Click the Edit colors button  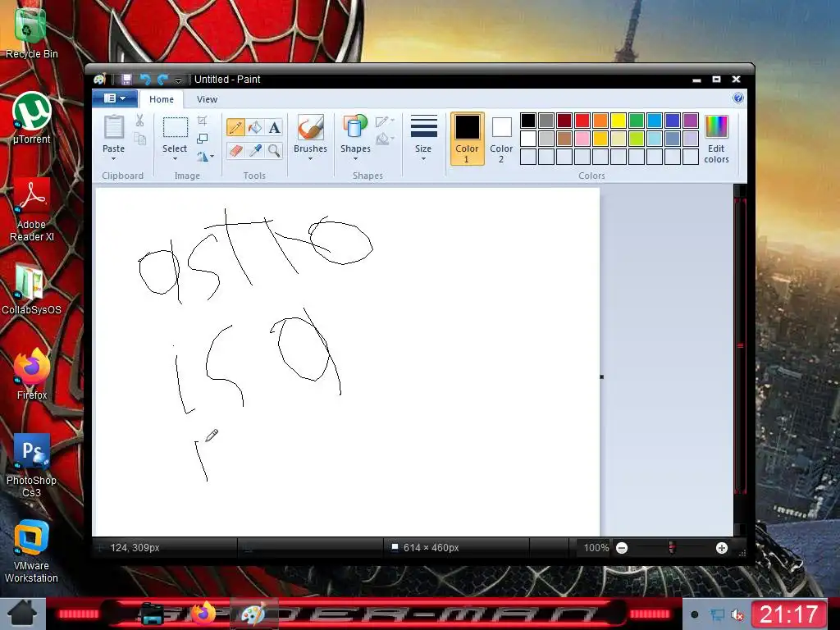tap(716, 139)
